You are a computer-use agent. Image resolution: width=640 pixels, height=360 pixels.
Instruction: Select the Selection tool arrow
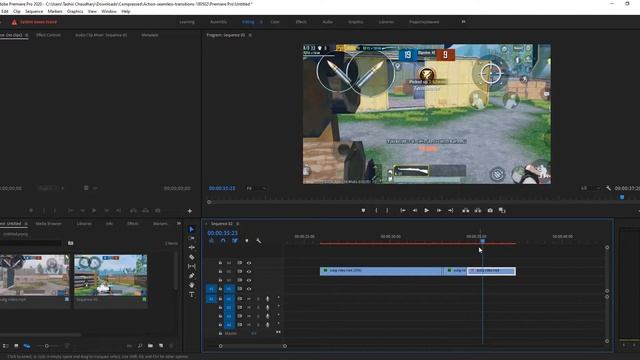[x=191, y=229]
